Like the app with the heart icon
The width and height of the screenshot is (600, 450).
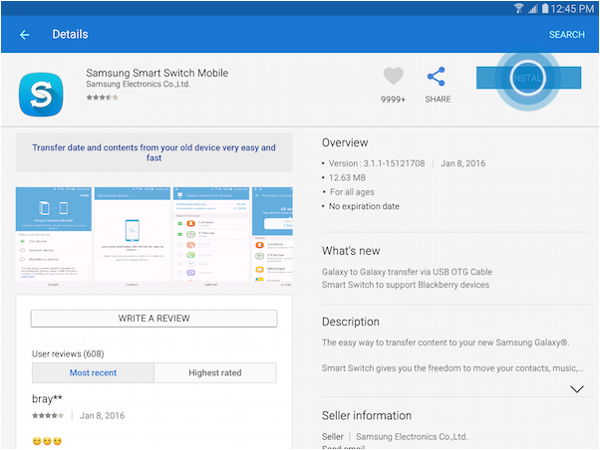[393, 76]
